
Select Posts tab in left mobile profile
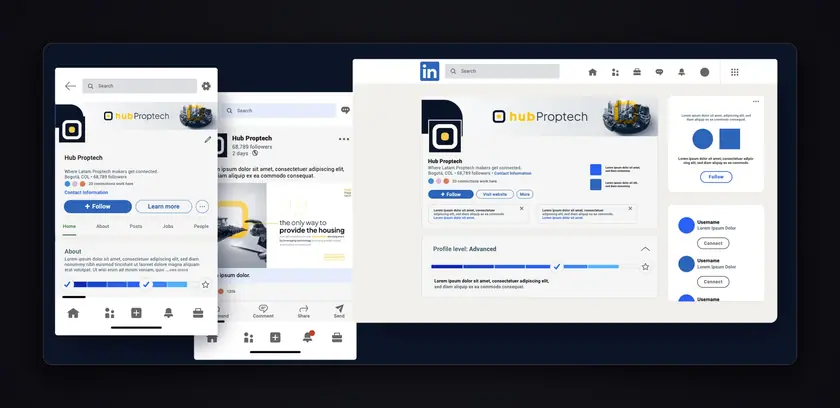(136, 226)
